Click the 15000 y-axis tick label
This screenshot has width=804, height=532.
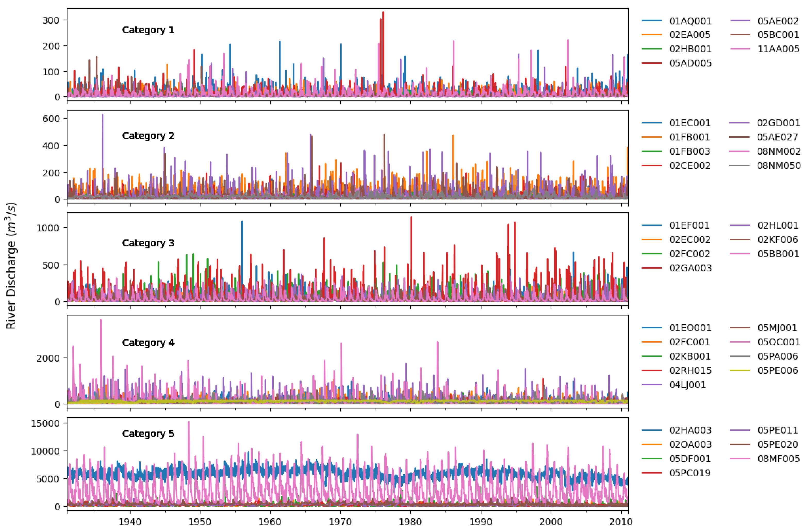pos(45,423)
